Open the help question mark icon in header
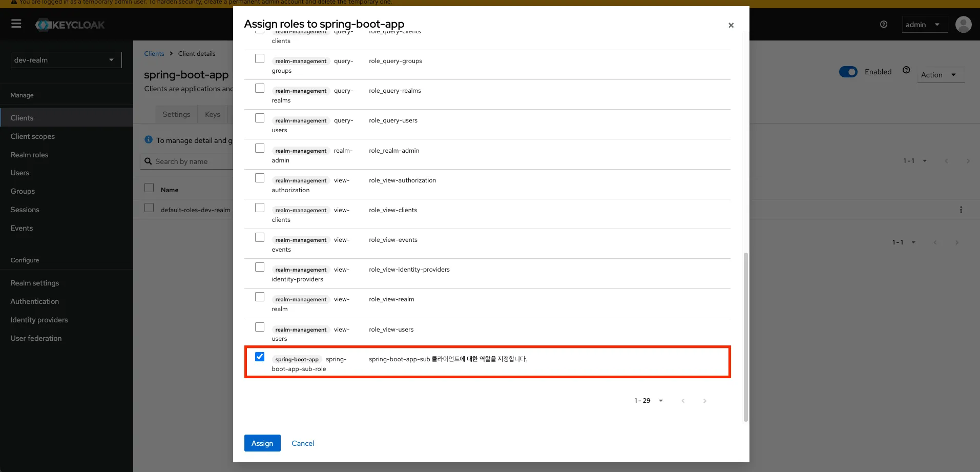The height and width of the screenshot is (472, 980). tap(884, 24)
